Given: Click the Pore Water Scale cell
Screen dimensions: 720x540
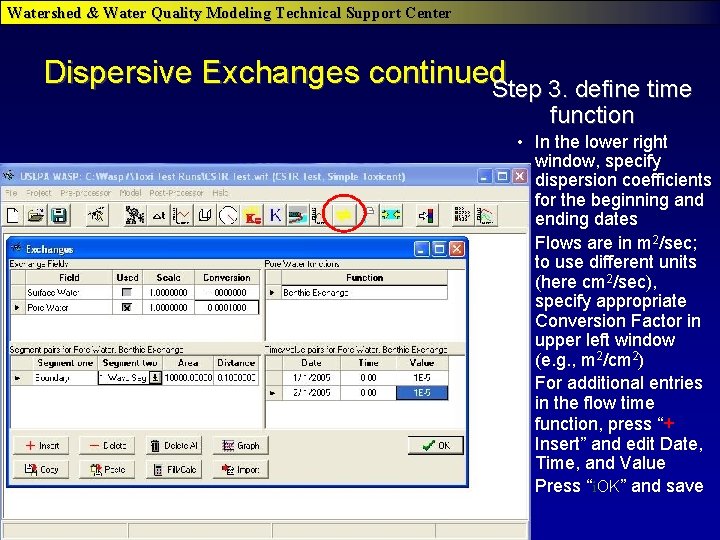Looking at the screenshot, I should coord(169,307).
